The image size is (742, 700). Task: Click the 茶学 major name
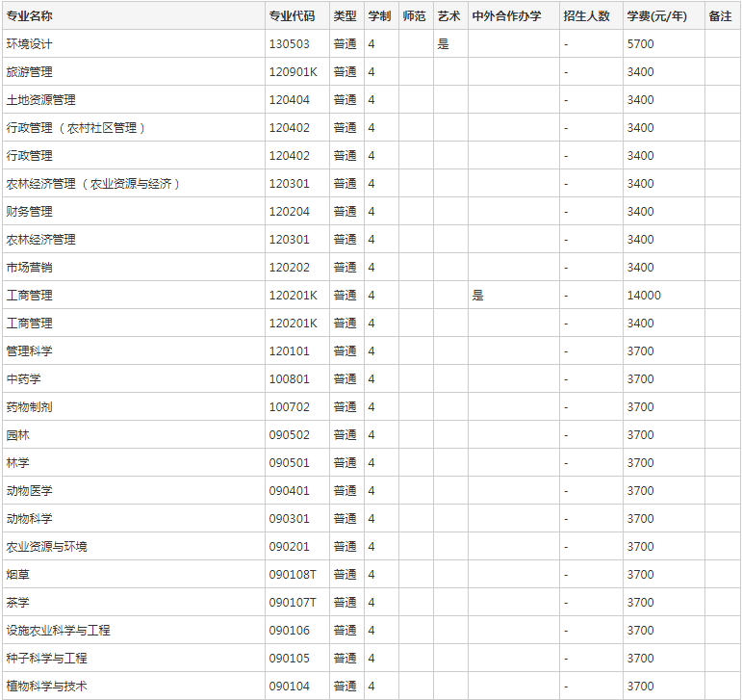(18, 603)
